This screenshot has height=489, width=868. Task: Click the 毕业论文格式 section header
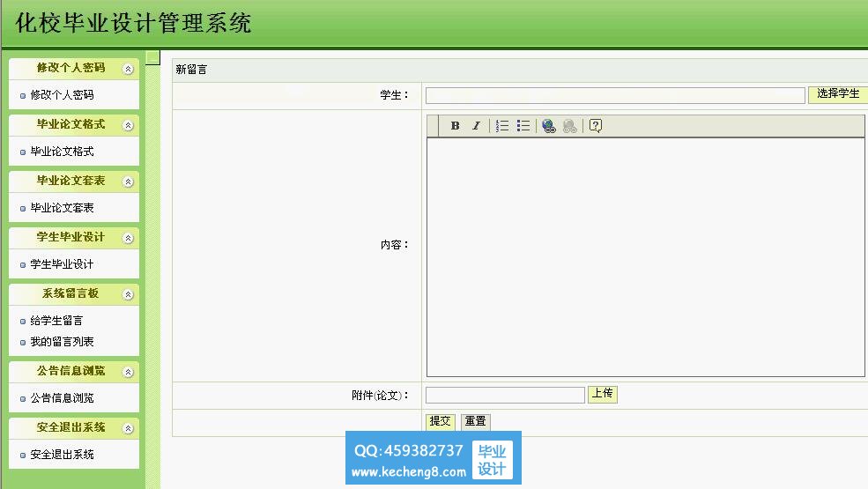[x=74, y=124]
